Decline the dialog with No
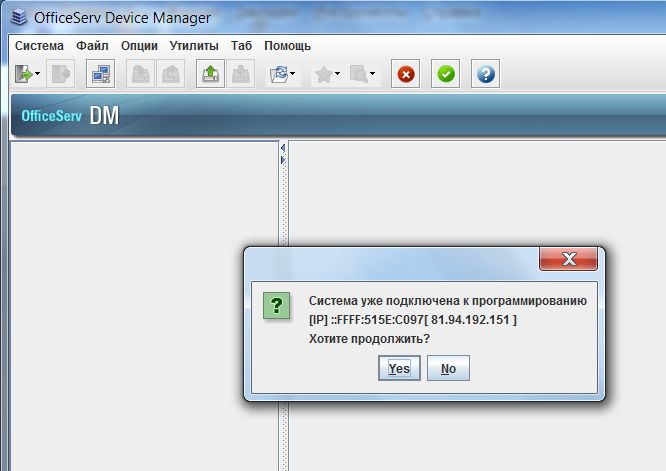The width and height of the screenshot is (666, 471). [448, 368]
